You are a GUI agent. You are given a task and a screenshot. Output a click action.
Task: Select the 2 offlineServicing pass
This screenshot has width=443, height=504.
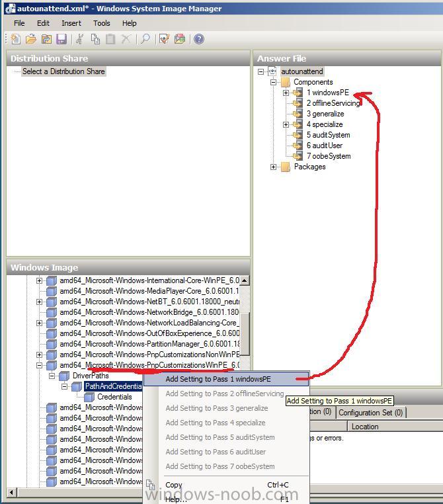(333, 103)
